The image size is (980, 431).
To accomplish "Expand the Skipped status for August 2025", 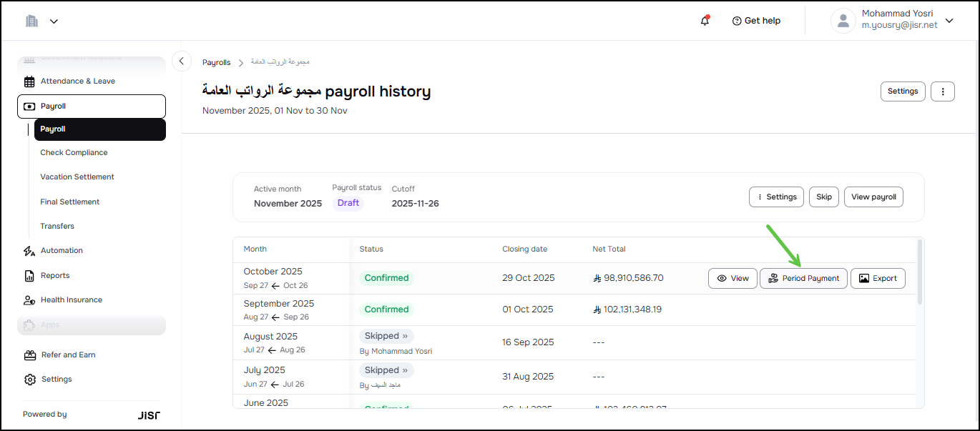I will coord(386,336).
